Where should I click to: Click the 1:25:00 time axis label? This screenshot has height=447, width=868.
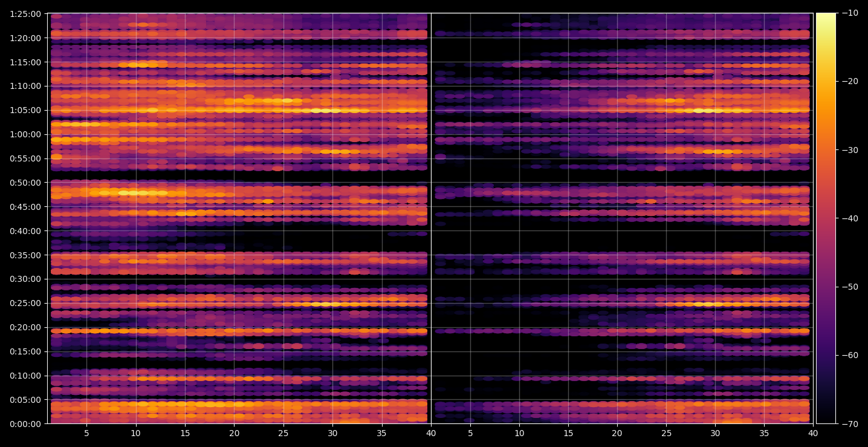(25, 13)
